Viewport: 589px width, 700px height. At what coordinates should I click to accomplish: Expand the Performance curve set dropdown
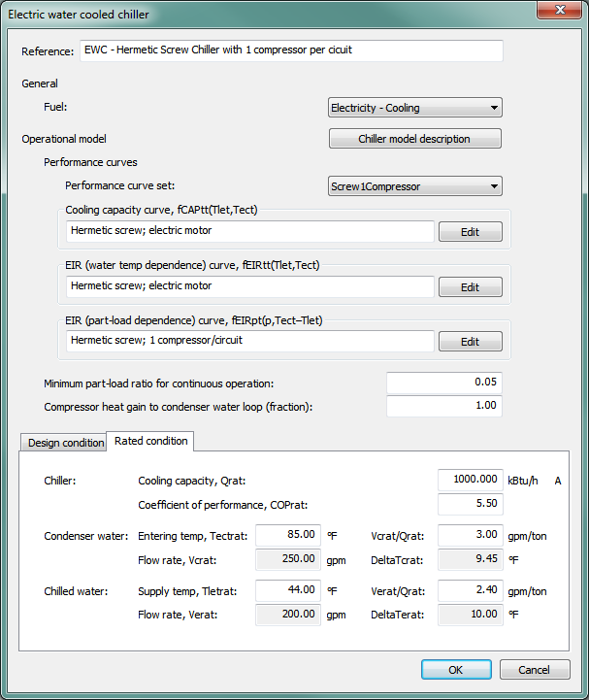[415, 185]
